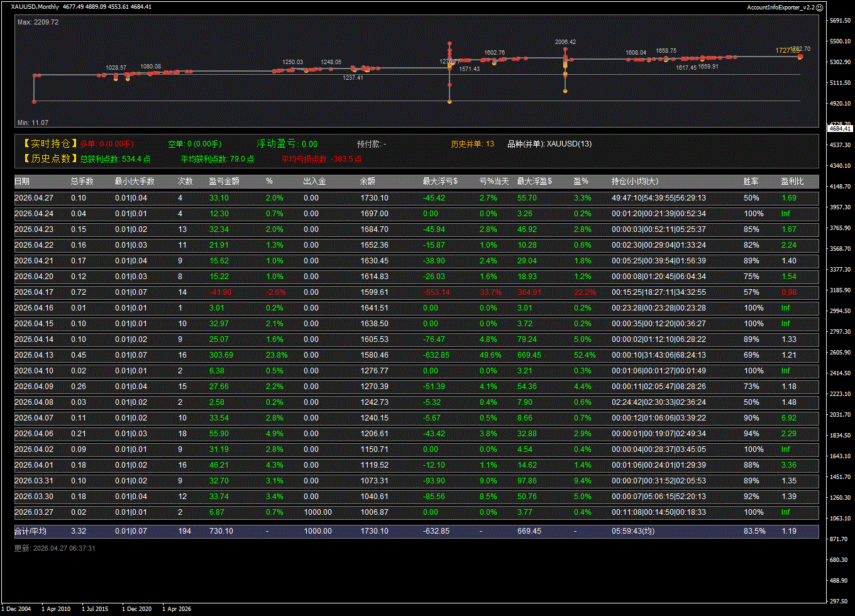
Task: Click 5691.50 on the price scale
Action: pyautogui.click(x=839, y=21)
